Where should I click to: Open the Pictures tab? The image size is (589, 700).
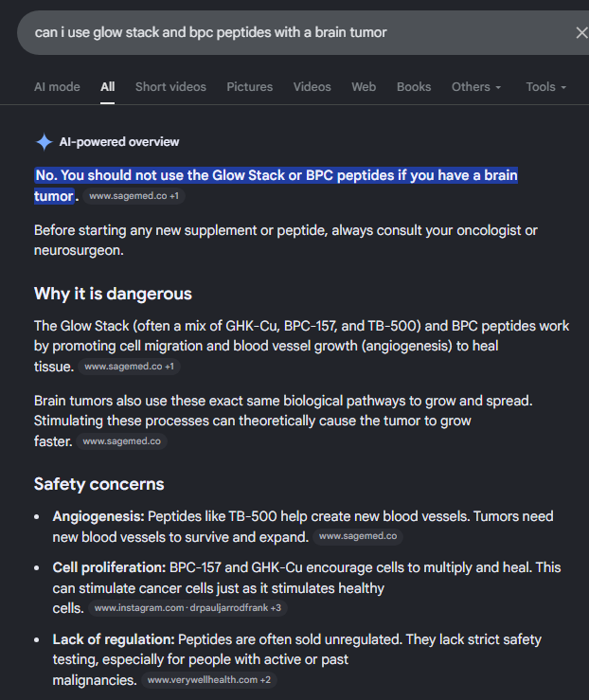point(249,86)
